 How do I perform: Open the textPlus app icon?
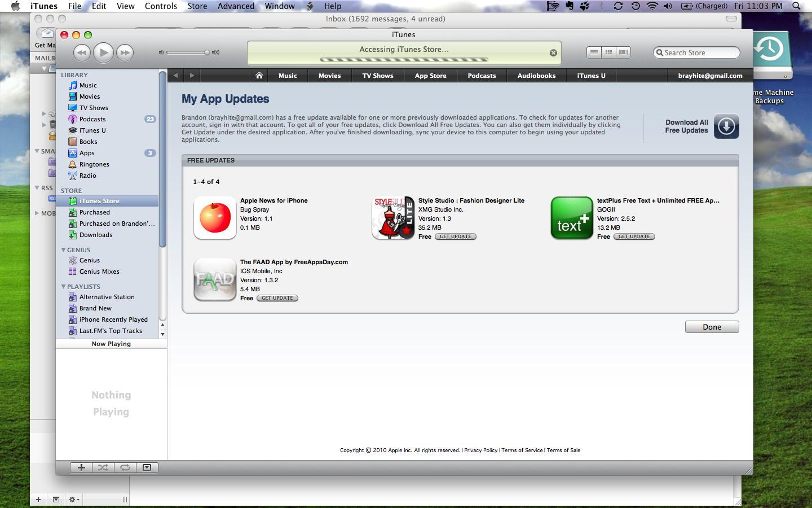[x=572, y=218]
